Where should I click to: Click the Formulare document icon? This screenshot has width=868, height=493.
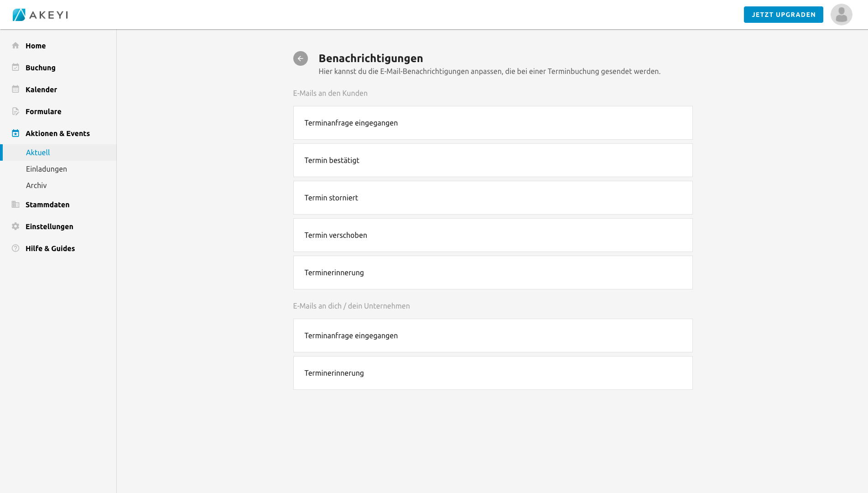click(16, 111)
